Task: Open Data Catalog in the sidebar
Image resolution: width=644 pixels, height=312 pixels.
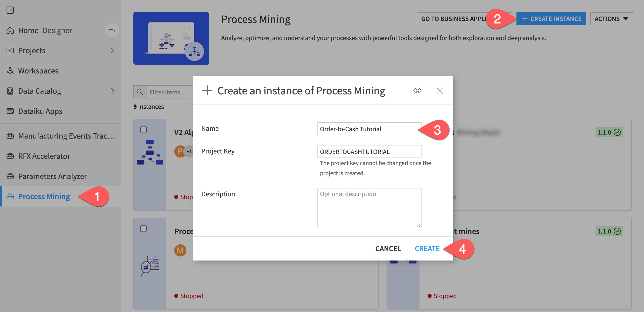Action: 40,91
